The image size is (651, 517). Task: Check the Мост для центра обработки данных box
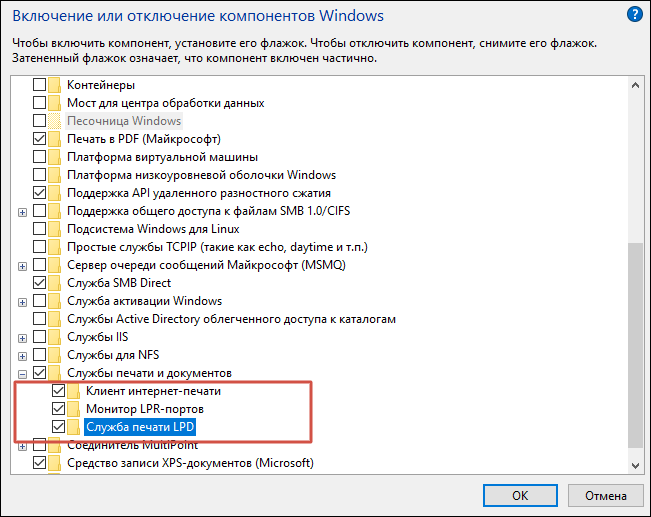pos(39,103)
